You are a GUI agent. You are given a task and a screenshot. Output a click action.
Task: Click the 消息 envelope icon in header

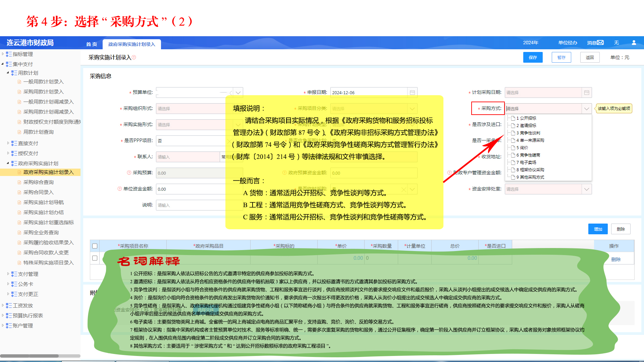600,43
